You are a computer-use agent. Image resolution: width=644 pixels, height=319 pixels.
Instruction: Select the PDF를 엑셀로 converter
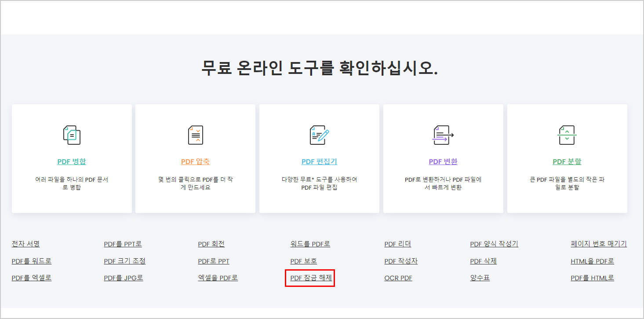point(31,278)
